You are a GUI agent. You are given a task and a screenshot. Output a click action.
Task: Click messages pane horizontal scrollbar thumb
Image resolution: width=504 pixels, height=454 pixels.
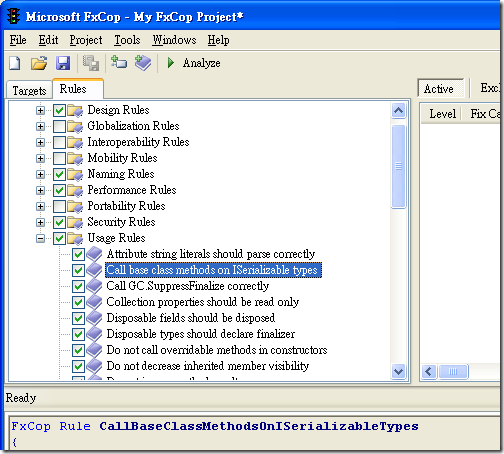click(x=453, y=371)
